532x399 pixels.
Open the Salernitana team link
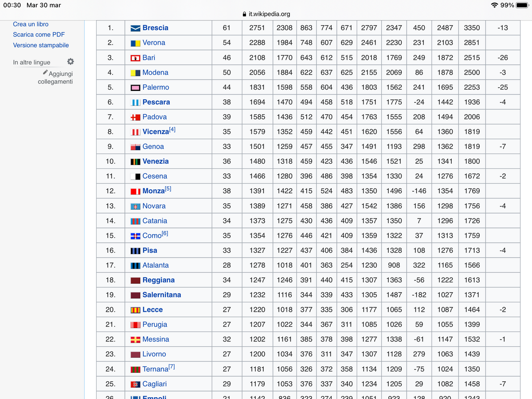click(162, 295)
